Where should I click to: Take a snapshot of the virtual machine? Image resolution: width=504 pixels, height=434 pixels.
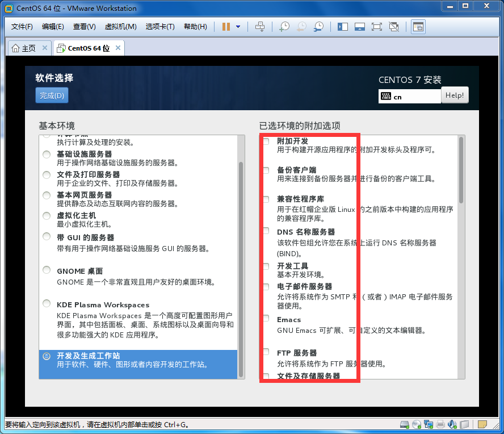coord(284,27)
